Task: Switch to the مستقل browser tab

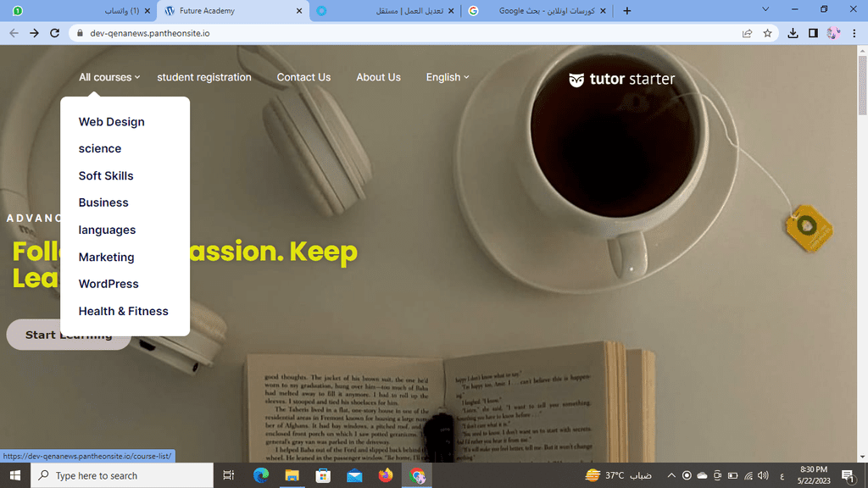Action: 386,10
